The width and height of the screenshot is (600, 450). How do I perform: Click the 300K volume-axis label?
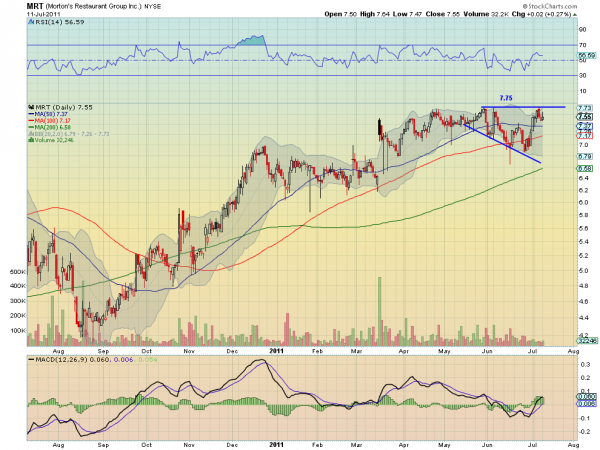18,301
